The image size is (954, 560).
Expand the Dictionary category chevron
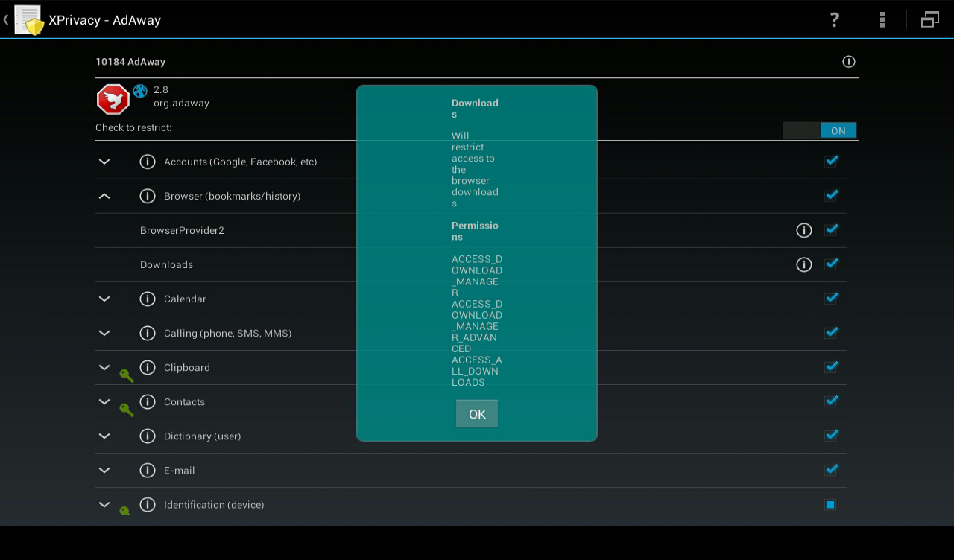104,436
